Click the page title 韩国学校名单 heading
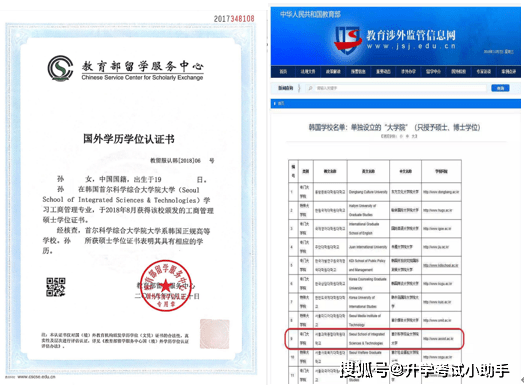Viewport: 524px width, 387px height. click(x=394, y=127)
